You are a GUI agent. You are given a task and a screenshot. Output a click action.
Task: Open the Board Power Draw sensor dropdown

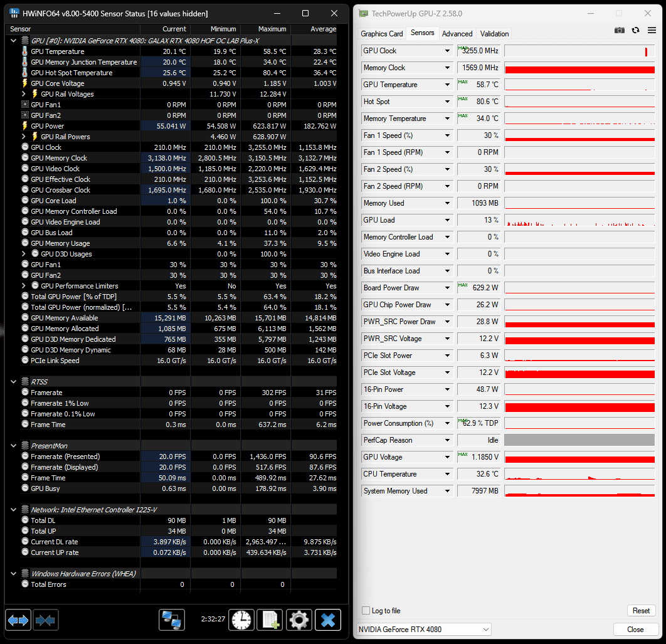click(447, 288)
